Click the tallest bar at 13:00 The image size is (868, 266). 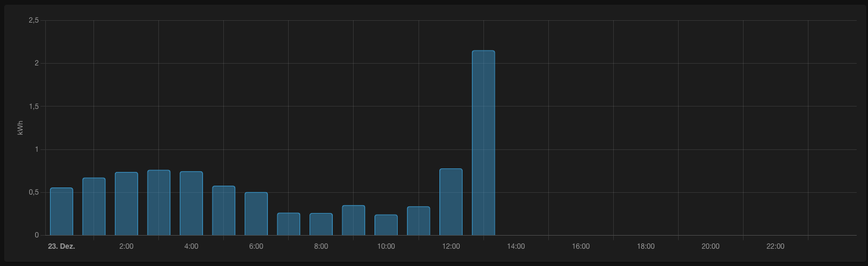coord(483,143)
